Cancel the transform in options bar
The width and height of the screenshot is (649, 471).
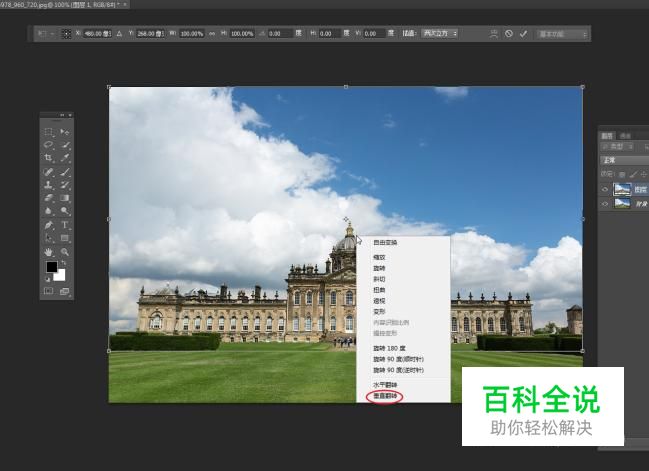509,34
